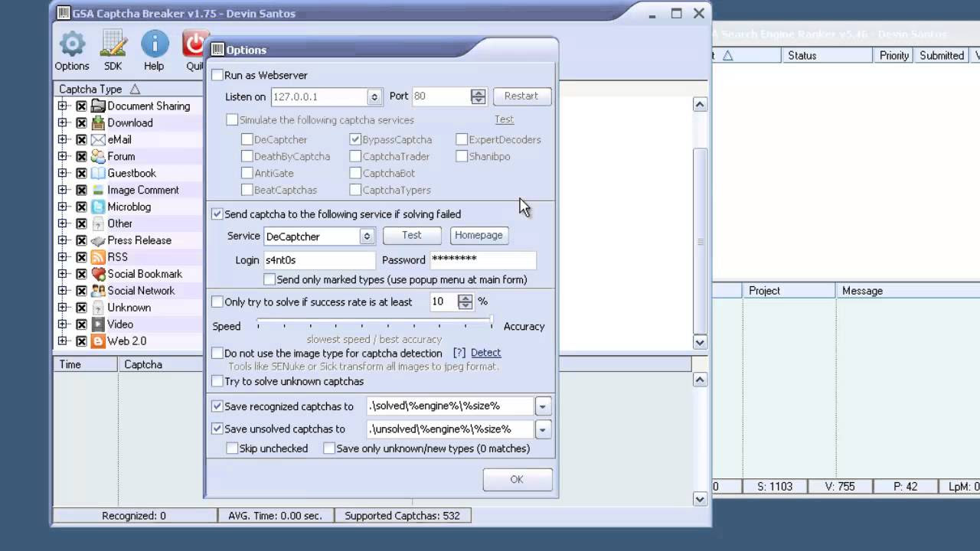Enable Try to solve unknown captchas
Viewport: 980px width, 551px height.
[x=217, y=381]
